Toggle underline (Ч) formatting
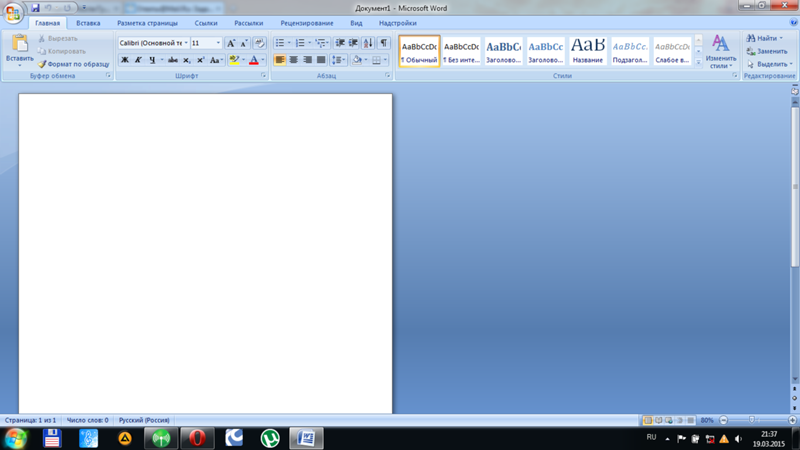800x450 pixels. tap(152, 60)
